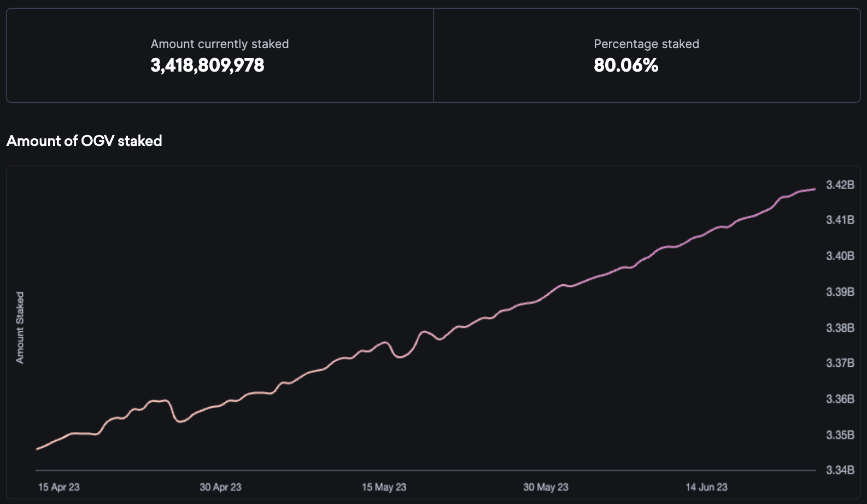
Task: Click the 3.37B y-axis tick label
Action: coord(840,363)
